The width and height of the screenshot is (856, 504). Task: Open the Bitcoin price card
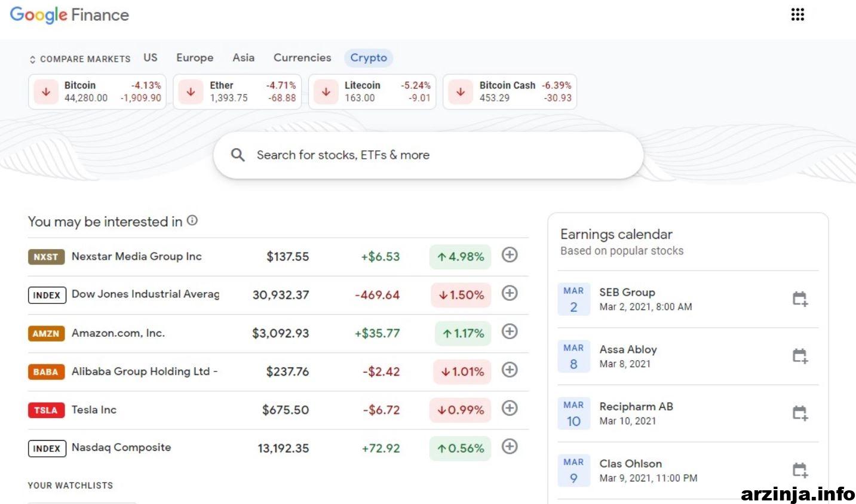tap(97, 91)
